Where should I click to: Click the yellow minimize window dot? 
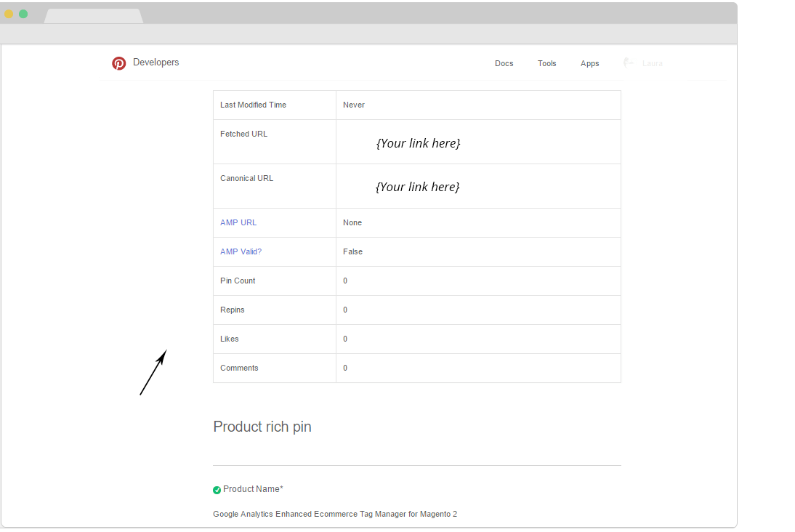click(9, 14)
